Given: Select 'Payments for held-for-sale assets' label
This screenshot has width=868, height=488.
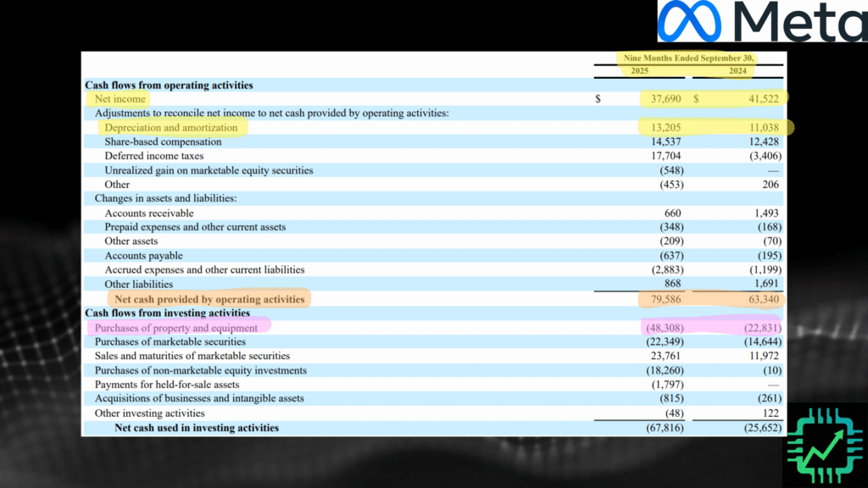Looking at the screenshot, I should point(167,385).
